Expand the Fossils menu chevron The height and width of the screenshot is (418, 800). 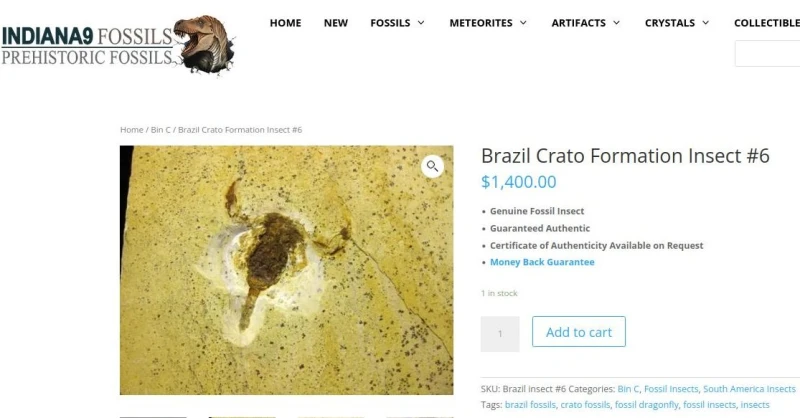[421, 22]
